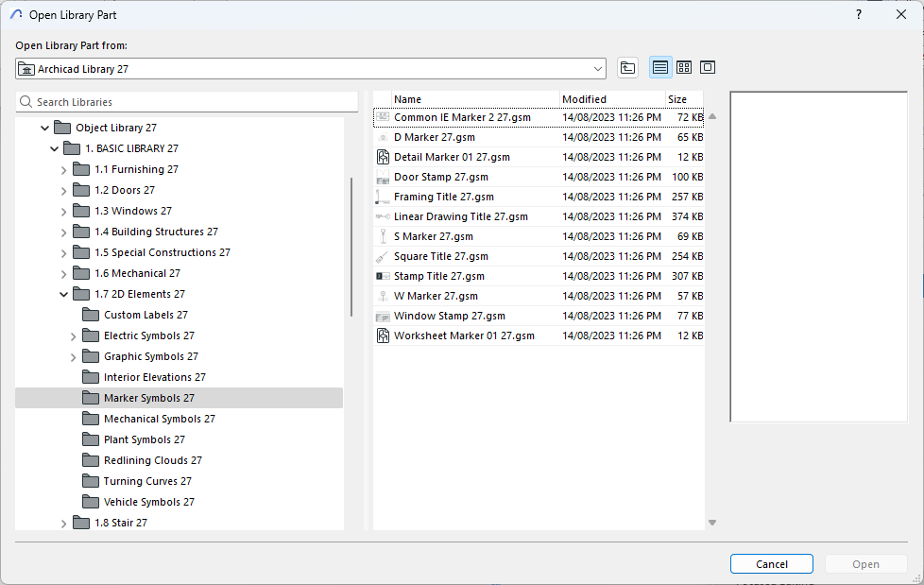Select the Marker Symbols 27 folder
The image size is (924, 585).
pos(180,398)
